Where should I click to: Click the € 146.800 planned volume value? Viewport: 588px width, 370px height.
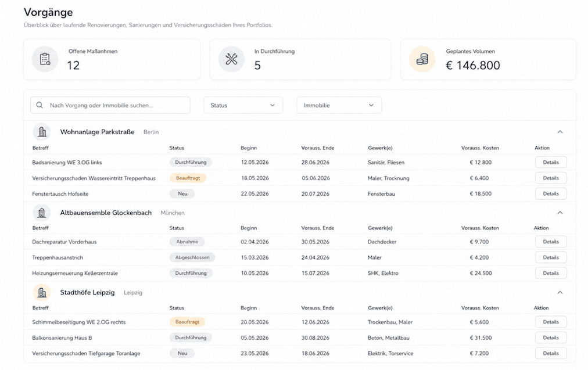[x=473, y=66]
